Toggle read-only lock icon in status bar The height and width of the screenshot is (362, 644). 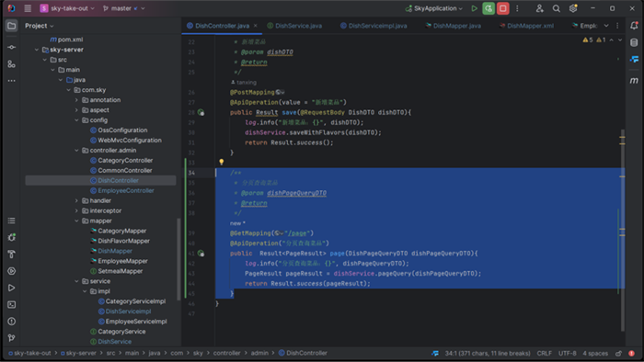tap(618, 353)
